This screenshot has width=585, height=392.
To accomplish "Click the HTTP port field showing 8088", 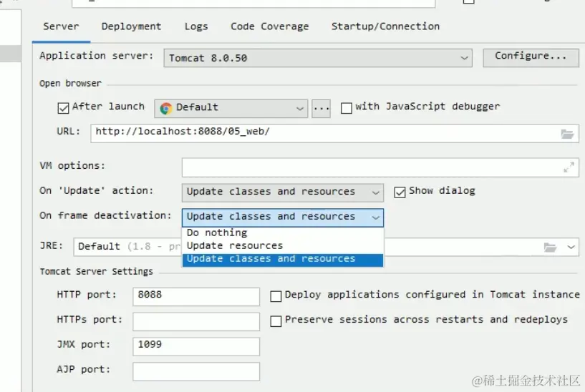I will [196, 297].
